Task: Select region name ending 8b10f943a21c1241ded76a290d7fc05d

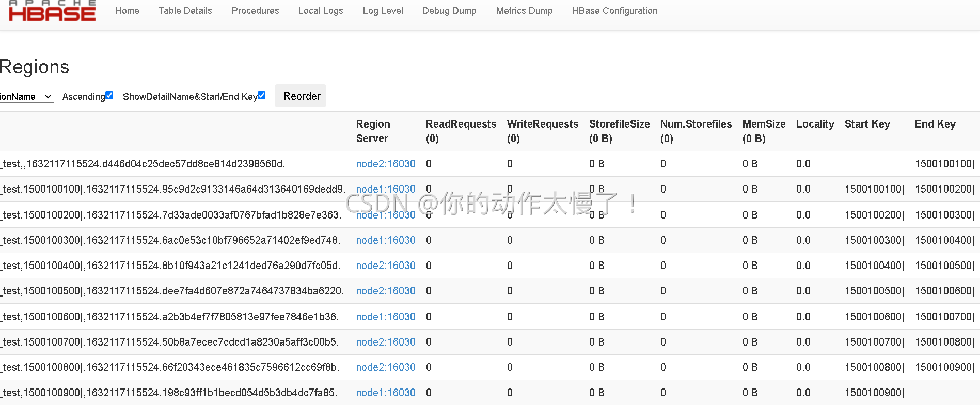Action: coord(170,266)
